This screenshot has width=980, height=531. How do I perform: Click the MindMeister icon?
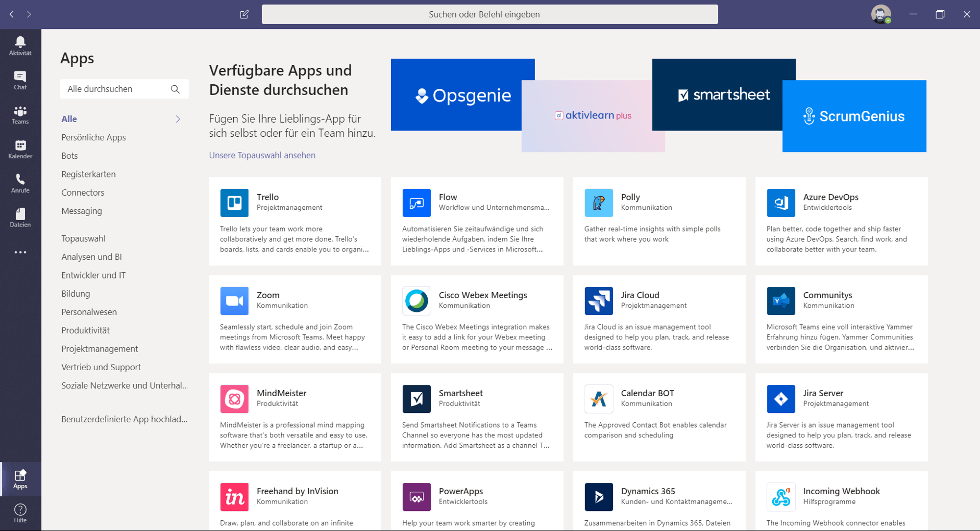234,399
